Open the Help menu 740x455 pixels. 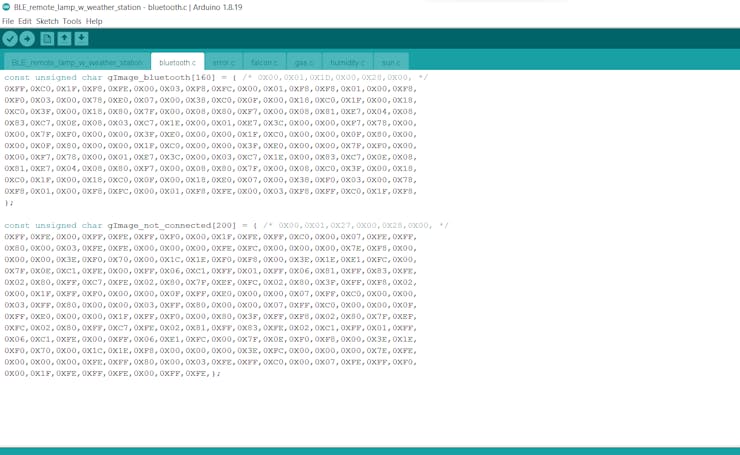pos(94,21)
